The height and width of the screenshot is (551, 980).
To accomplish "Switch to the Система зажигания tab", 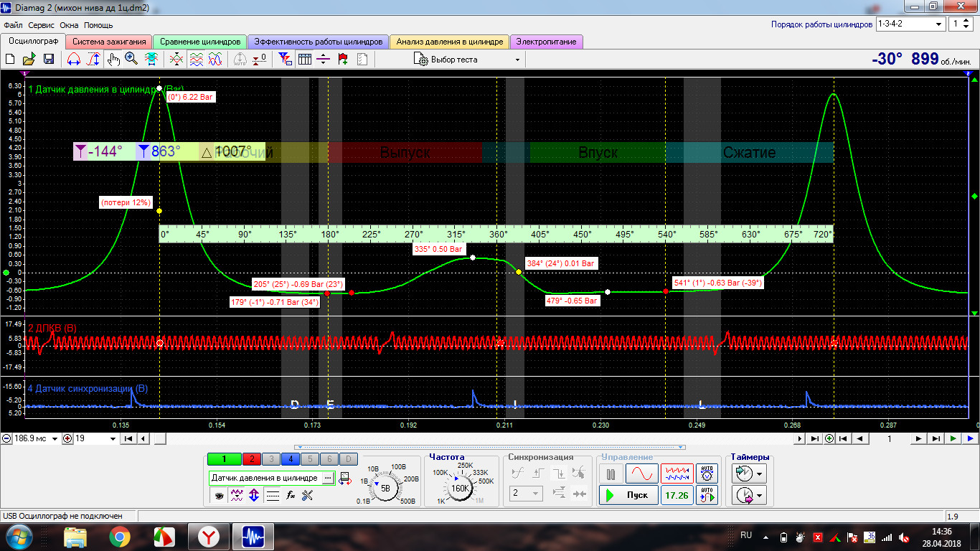I will [x=109, y=42].
